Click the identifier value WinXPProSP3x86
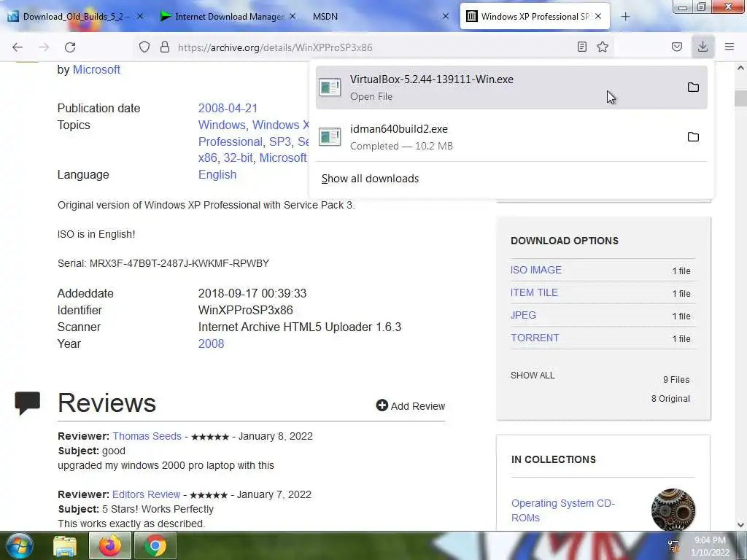747x560 pixels. [245, 311]
